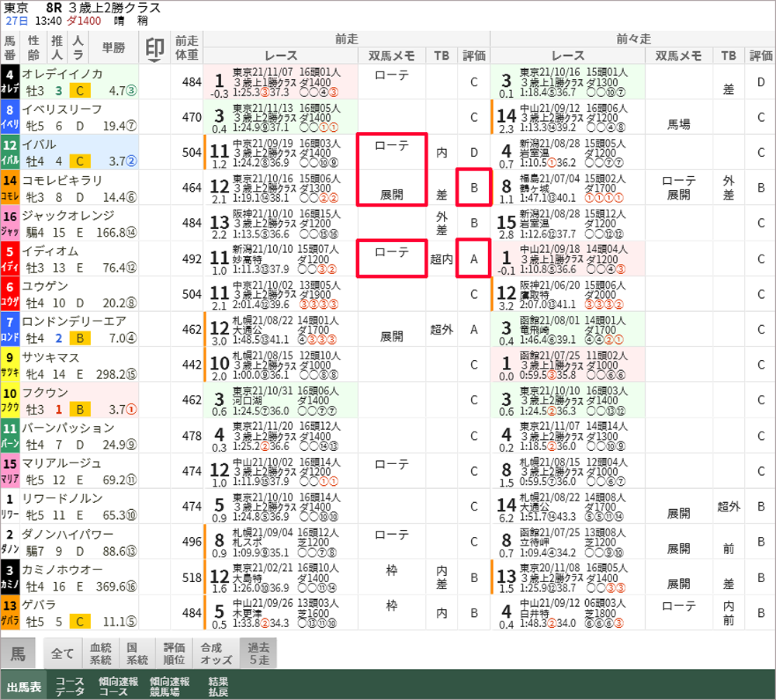Open horse リワードノルン
776x700 pixels.
[62, 499]
